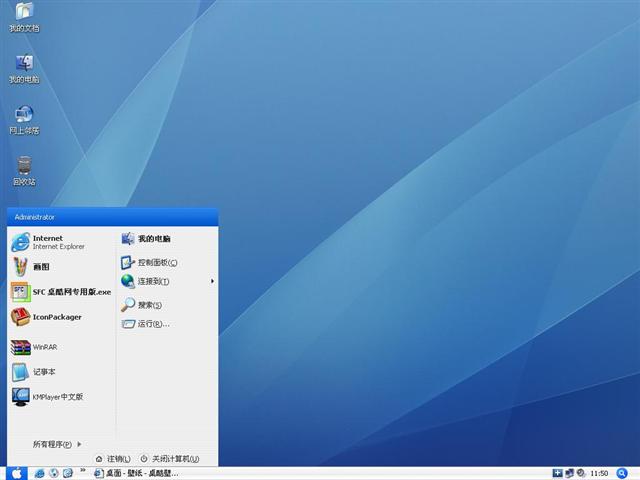
Task: Open 回收站 (Recycle Bin) desktop icon
Action: [x=24, y=169]
